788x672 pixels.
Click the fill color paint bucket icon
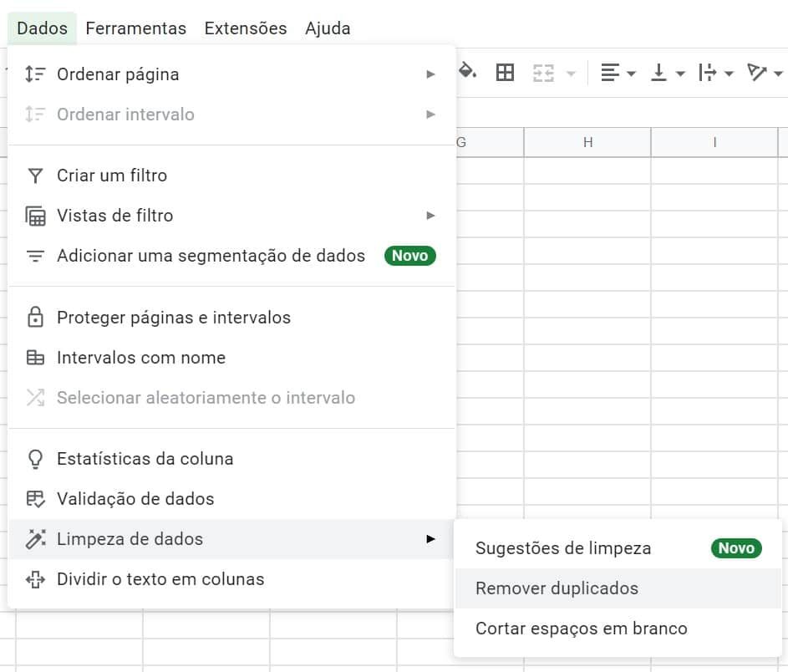pos(467,72)
